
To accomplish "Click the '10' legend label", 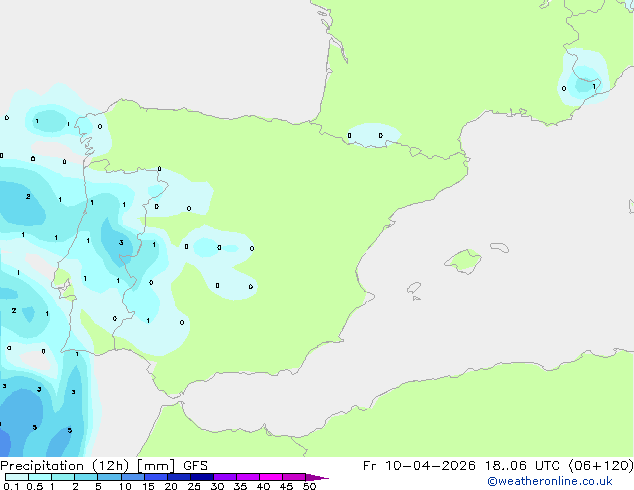I will (x=125, y=486).
